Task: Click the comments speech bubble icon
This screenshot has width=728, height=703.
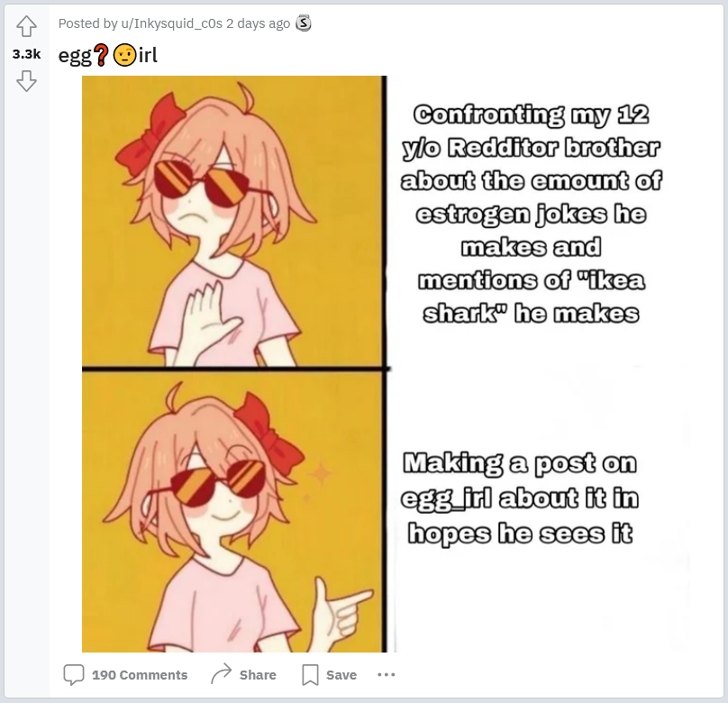Action: pyautogui.click(x=74, y=675)
